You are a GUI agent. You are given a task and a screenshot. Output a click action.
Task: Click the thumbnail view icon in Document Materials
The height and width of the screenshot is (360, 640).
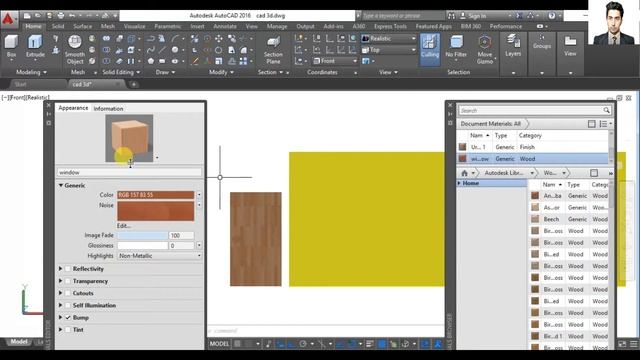click(x=591, y=124)
